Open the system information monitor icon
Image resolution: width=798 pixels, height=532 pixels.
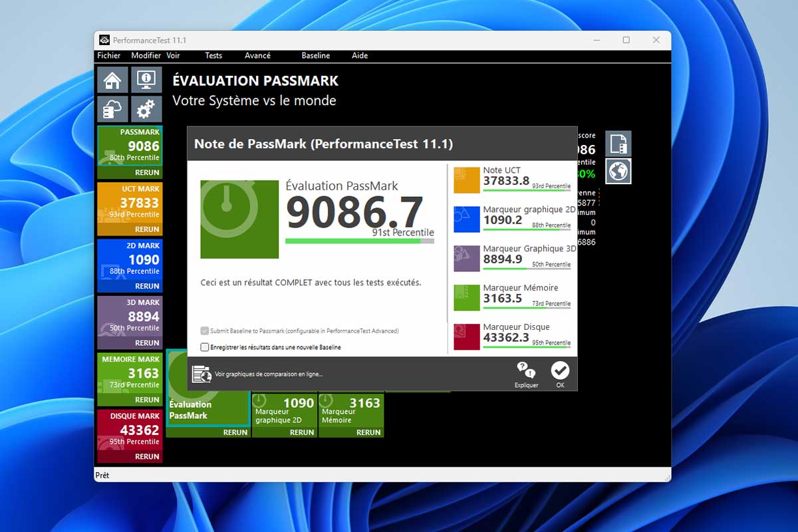coord(146,80)
